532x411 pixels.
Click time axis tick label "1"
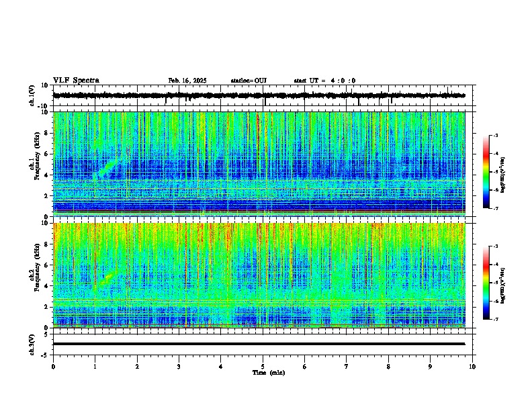95,367
